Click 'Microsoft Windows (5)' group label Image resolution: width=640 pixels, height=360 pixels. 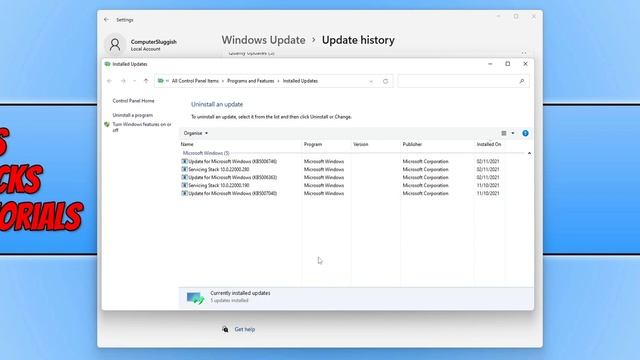206,153
